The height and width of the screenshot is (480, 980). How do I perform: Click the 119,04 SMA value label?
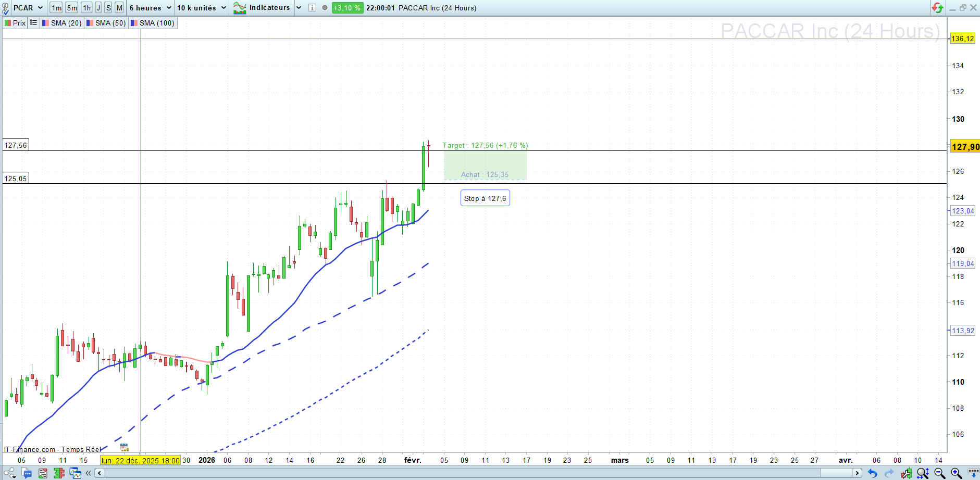click(962, 263)
